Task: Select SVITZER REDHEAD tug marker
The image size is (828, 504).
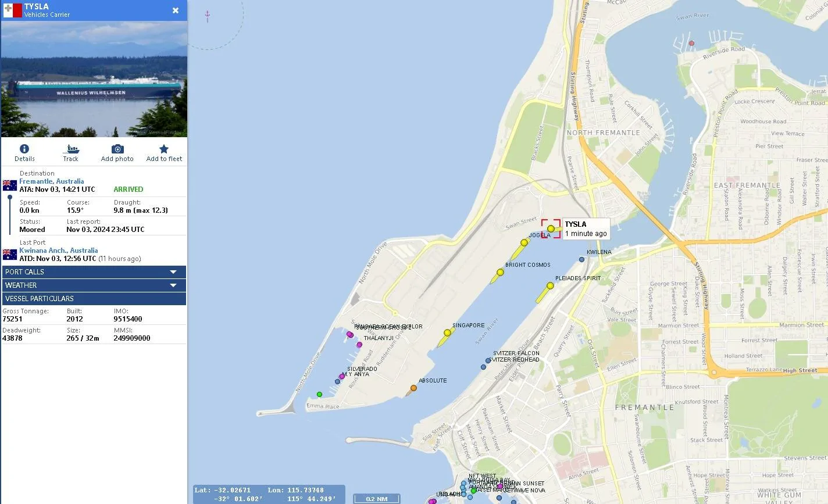Action: (483, 367)
